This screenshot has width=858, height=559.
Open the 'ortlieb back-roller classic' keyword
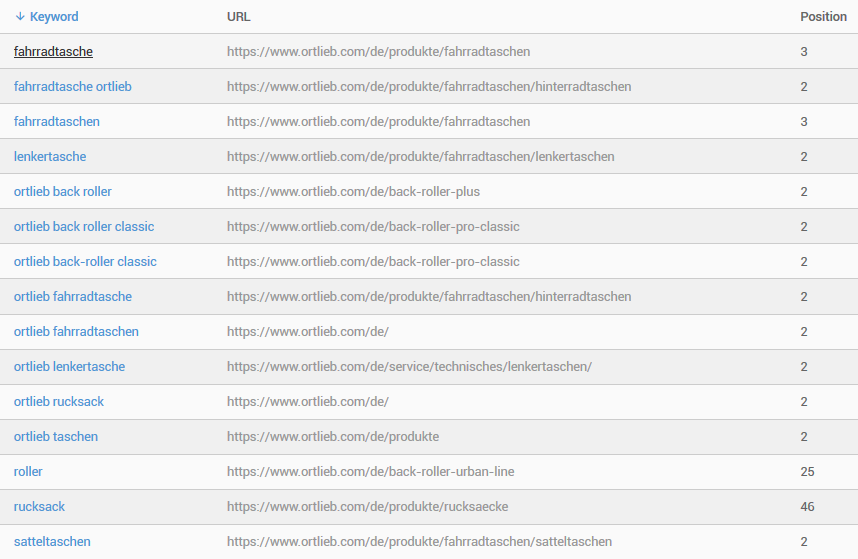85,261
